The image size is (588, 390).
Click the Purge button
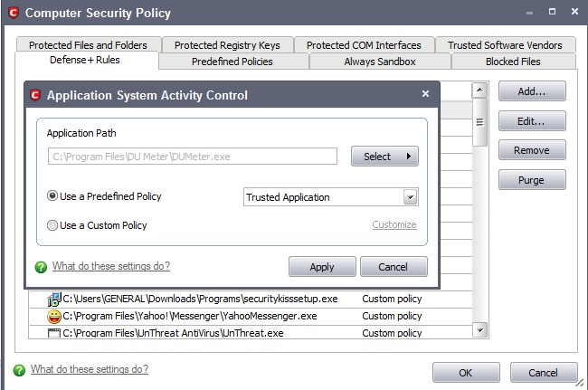click(x=532, y=180)
